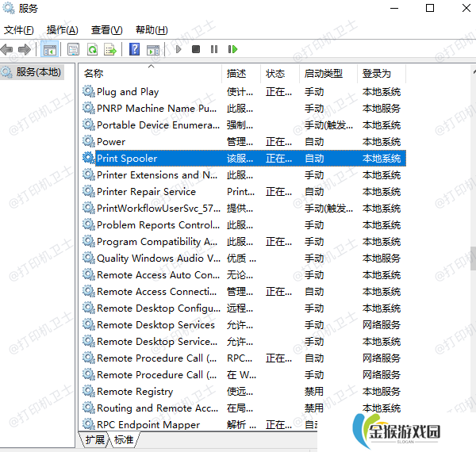476x452 pixels.
Task: Select the Print Spooler service row
Action: tap(244, 158)
